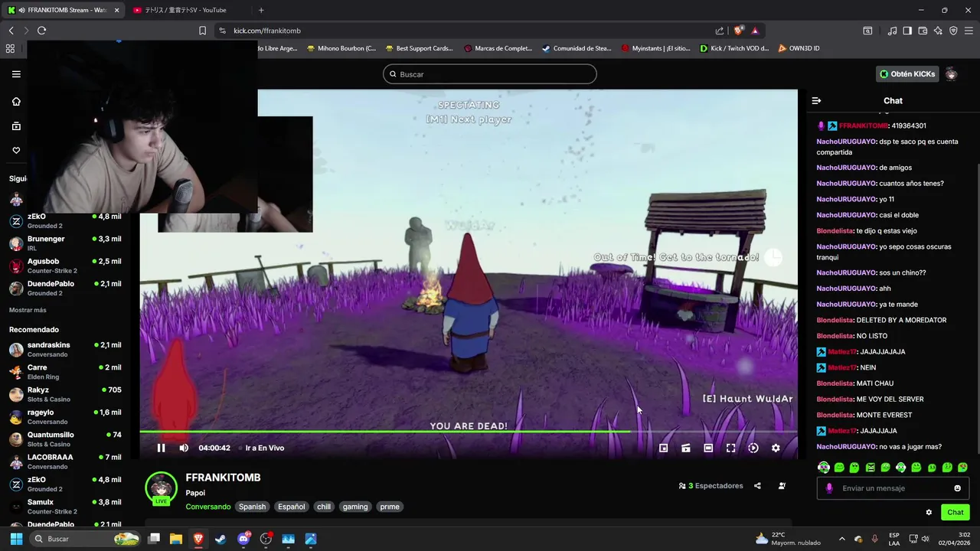The image size is (980, 551).
Task: Select the first headphone emote in chat
Action: [x=824, y=467]
